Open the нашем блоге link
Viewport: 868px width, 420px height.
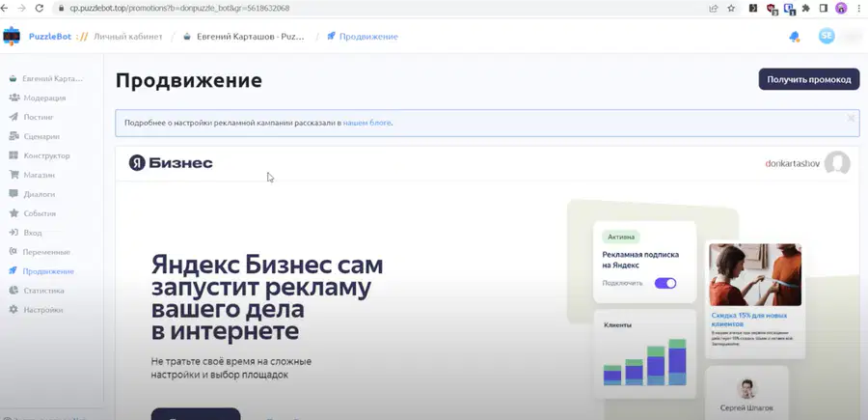[x=366, y=123]
